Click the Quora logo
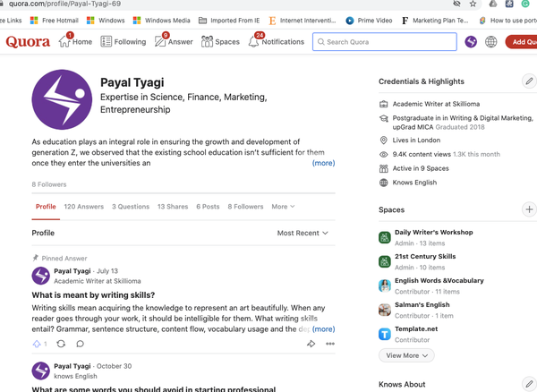This screenshot has height=392, width=537. pos(28,42)
